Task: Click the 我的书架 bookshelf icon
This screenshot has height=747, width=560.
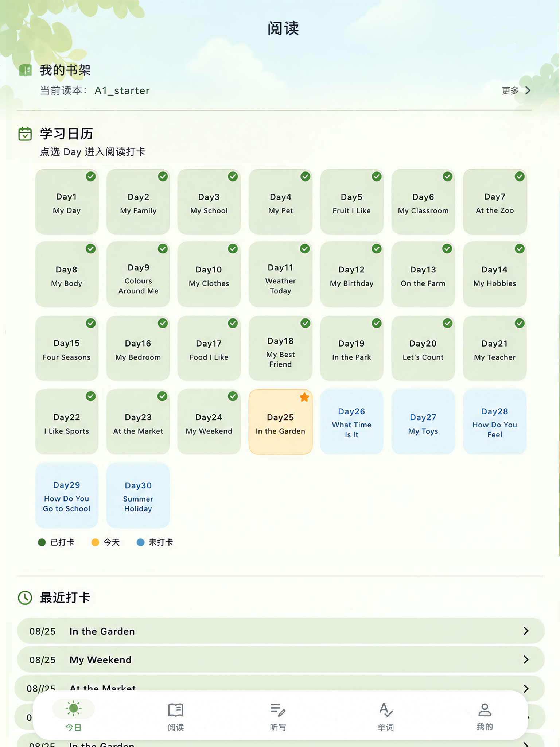Action: (26, 70)
